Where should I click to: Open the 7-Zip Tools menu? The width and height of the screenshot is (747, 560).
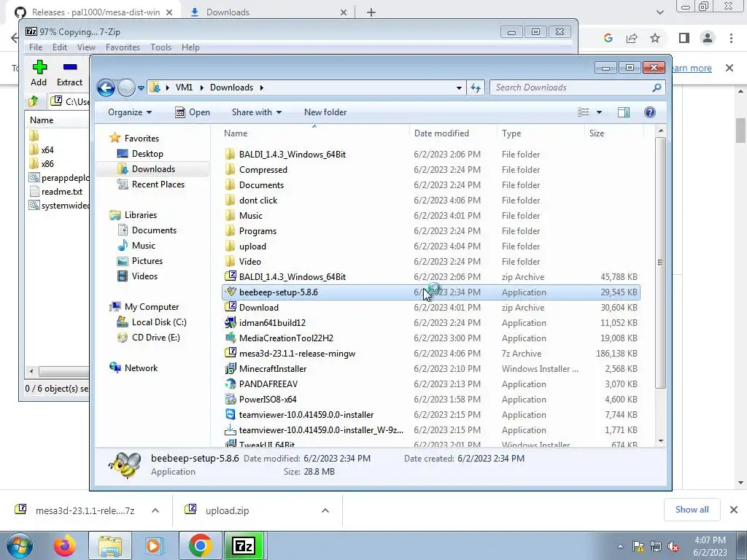pyautogui.click(x=160, y=47)
